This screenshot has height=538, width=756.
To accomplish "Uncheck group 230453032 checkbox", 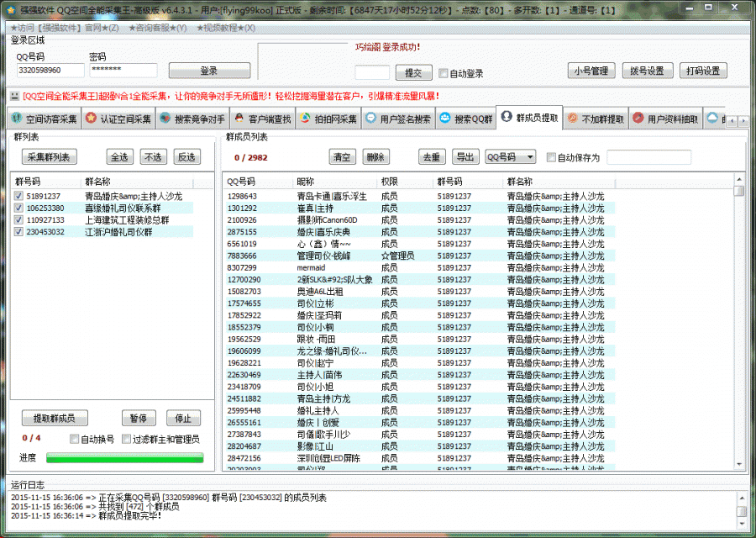I will [18, 232].
